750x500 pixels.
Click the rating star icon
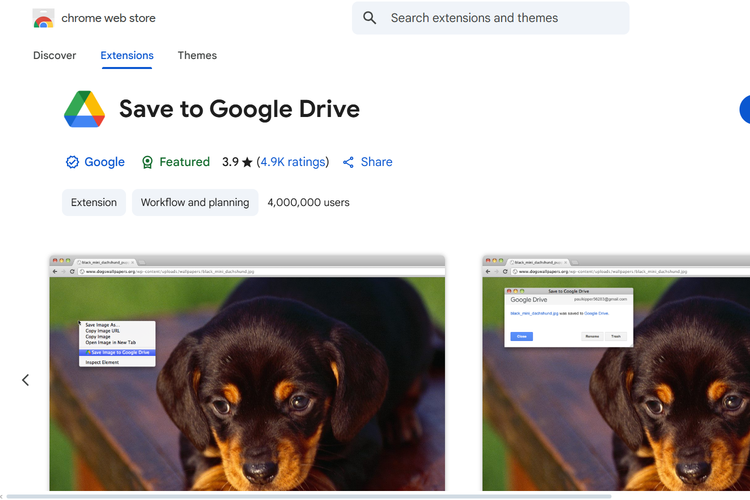point(247,162)
